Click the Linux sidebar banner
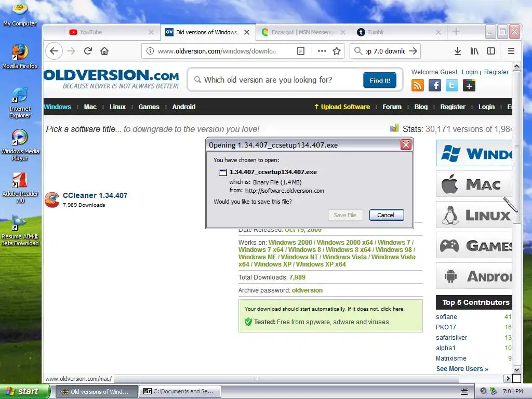This screenshot has width=532, height=399. click(x=474, y=215)
